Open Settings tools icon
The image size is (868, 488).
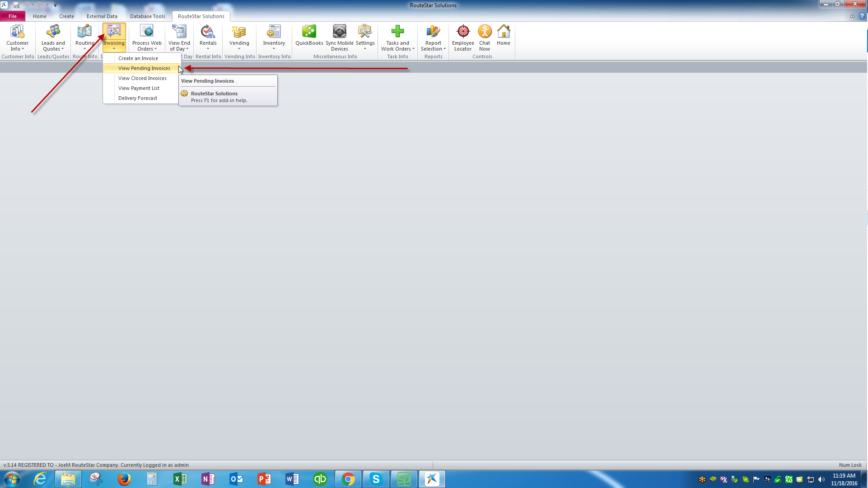(365, 32)
